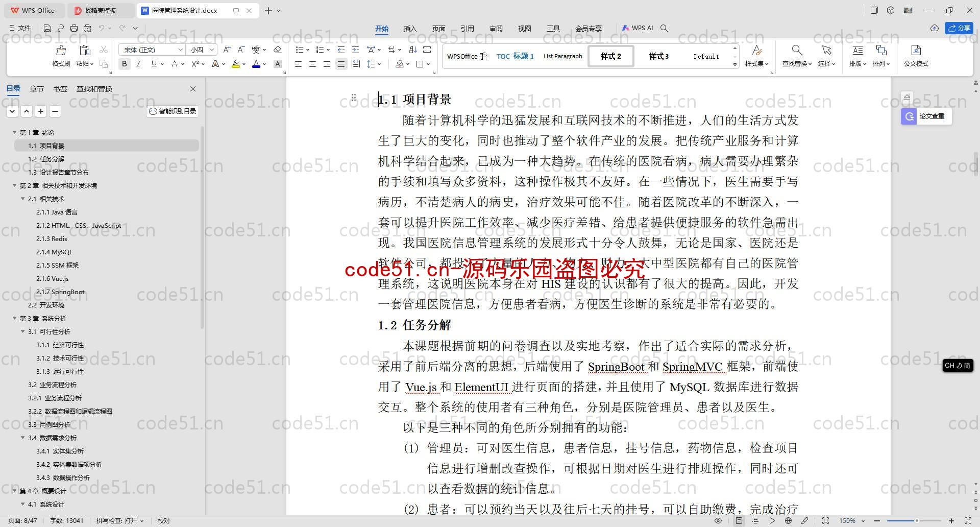Click the Eye Protection mode icon in status bar
The image size is (980, 527).
point(718,521)
